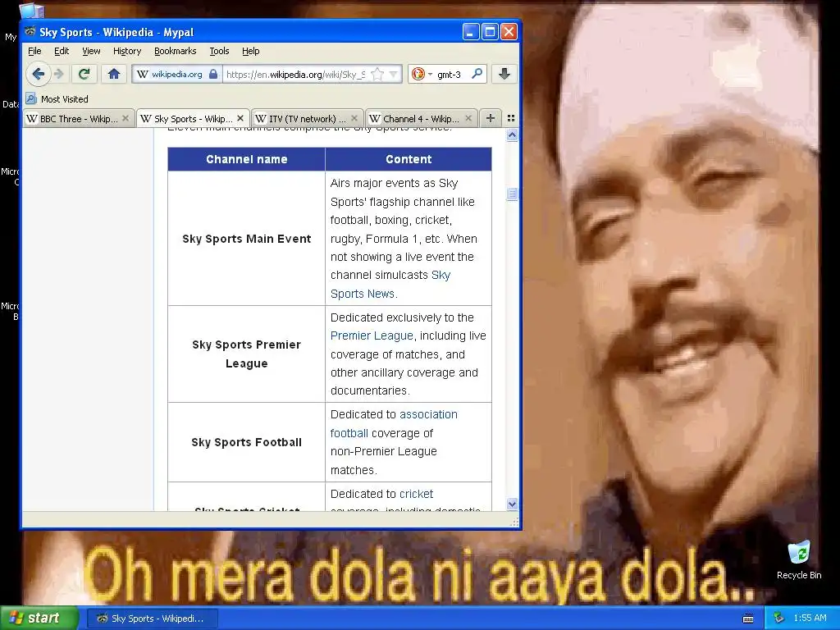Click the search magnifier icon
This screenshot has height=630, width=840.
[x=477, y=74]
